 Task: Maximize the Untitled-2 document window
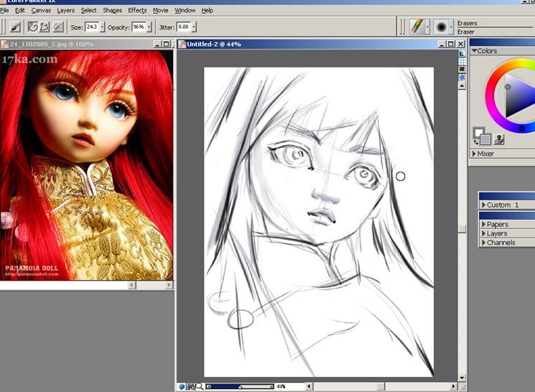[x=451, y=44]
